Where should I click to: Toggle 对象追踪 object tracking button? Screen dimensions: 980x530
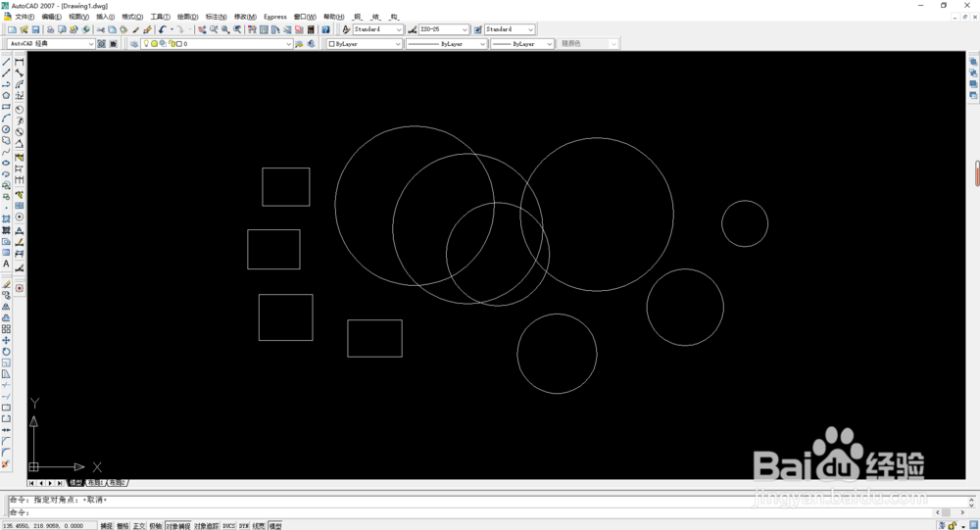pyautogui.click(x=206, y=526)
